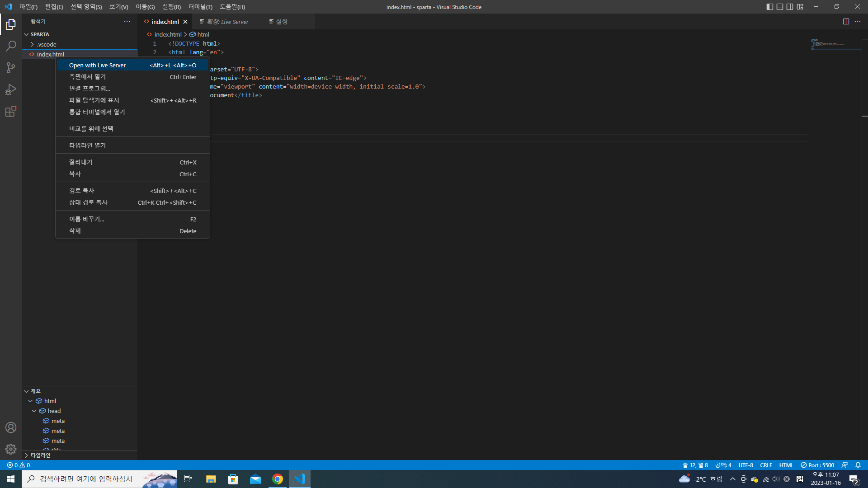Click cursor position 줄 12, 열 8
The image size is (868, 488).
click(x=695, y=465)
